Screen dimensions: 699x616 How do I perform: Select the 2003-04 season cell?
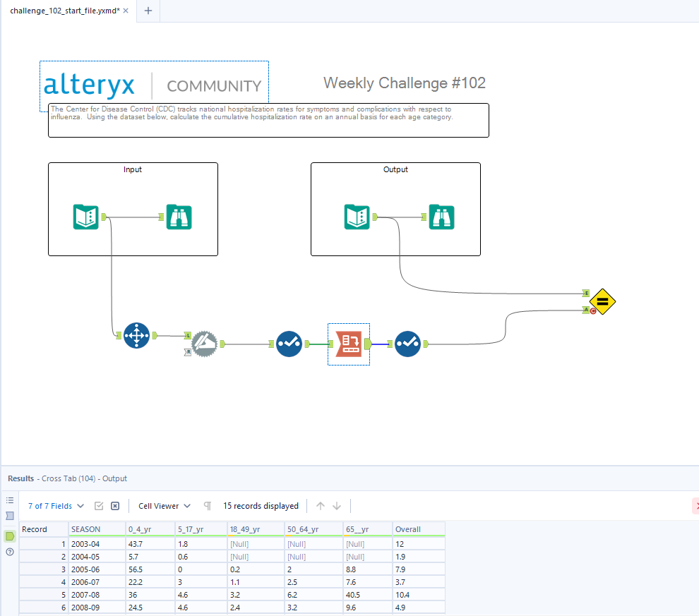coord(97,544)
